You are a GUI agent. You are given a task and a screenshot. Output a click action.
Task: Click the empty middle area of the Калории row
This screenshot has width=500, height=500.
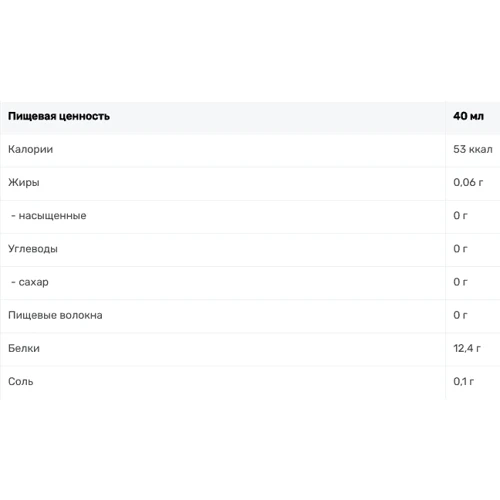[233, 150]
